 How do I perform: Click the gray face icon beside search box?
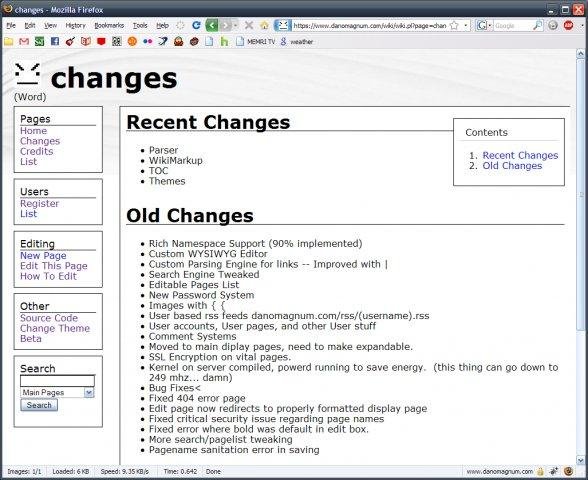553,26
